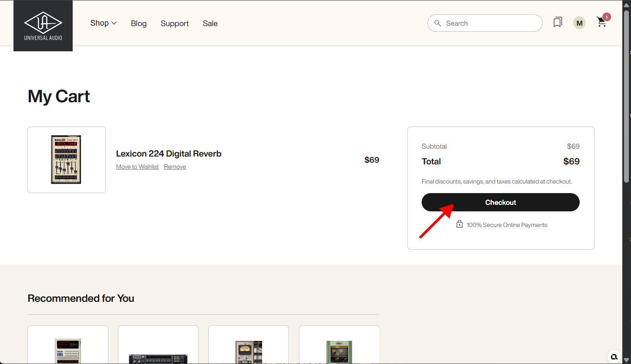Open the account avatar marked M
The width and height of the screenshot is (631, 364).
click(x=579, y=23)
